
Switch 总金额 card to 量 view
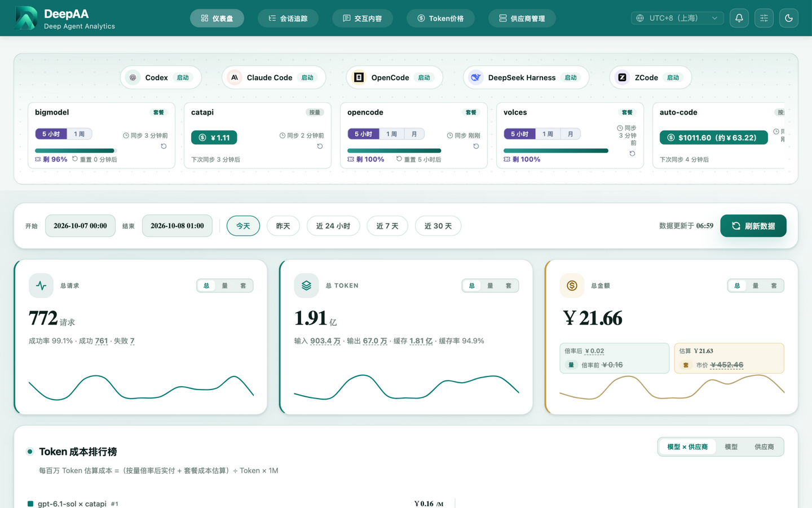(x=756, y=286)
